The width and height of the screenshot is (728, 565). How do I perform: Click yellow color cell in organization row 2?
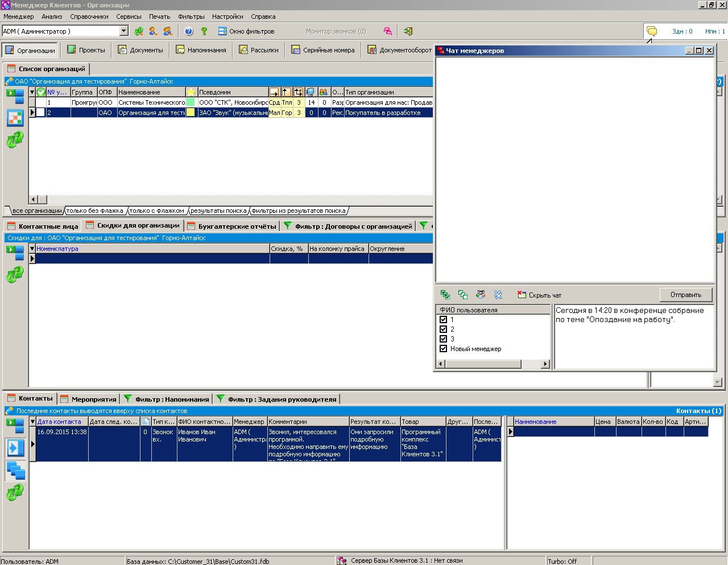coord(191,113)
